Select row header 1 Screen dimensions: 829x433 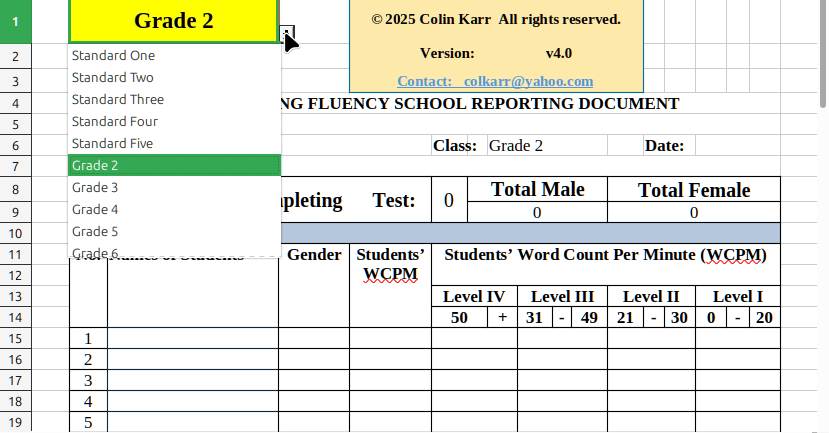[15, 21]
